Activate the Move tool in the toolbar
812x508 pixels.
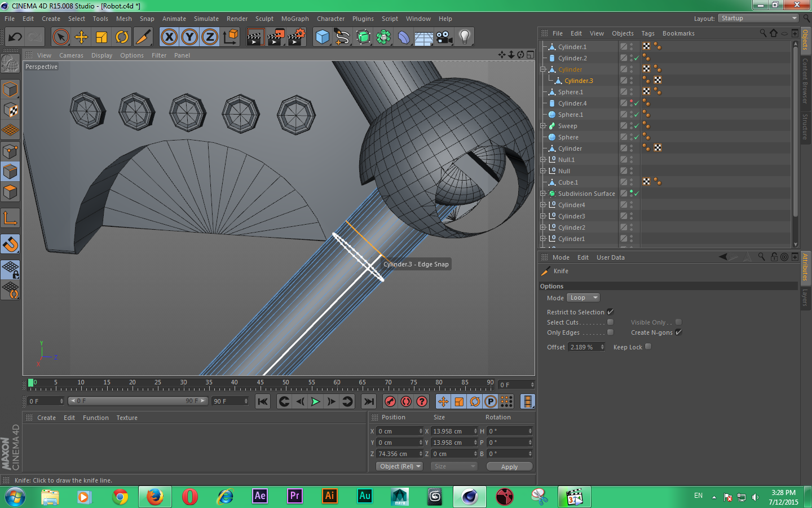point(81,37)
